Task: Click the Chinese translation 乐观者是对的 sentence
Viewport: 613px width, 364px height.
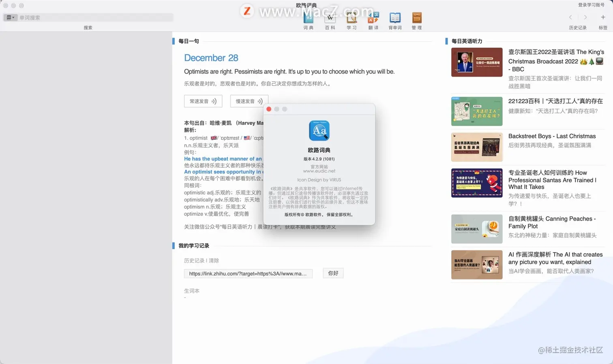Action: (x=258, y=84)
